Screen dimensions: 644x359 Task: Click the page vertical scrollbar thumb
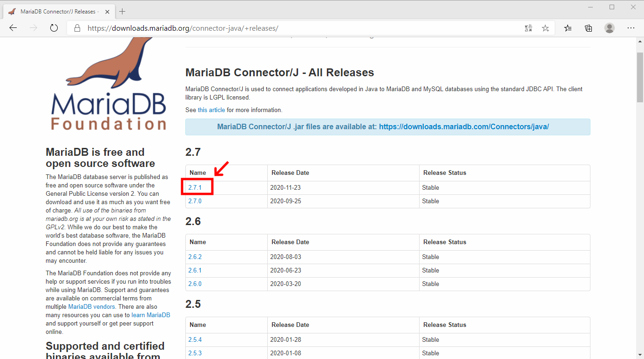640,77
